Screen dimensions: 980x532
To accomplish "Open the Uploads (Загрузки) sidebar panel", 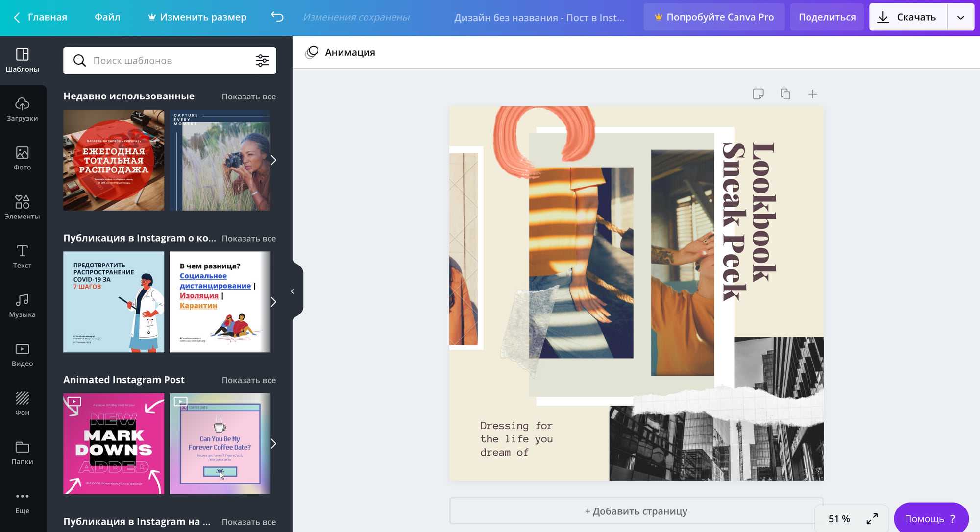I will [22, 109].
